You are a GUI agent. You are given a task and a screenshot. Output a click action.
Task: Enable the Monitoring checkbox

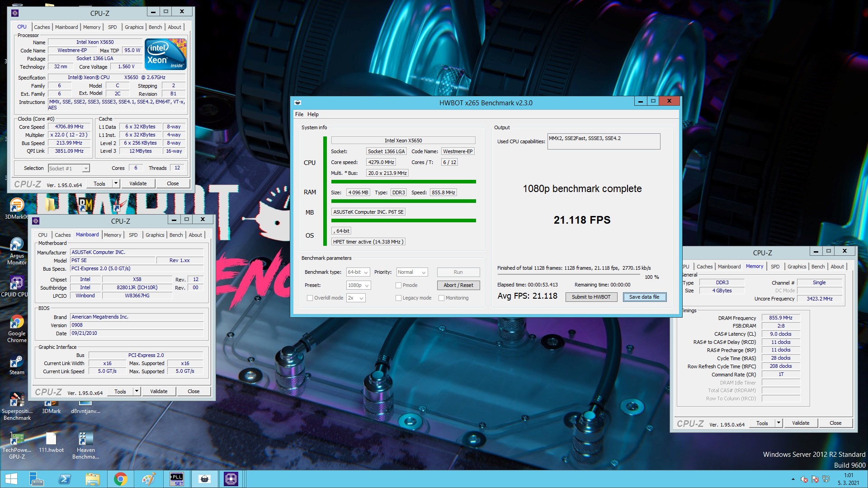click(x=441, y=298)
